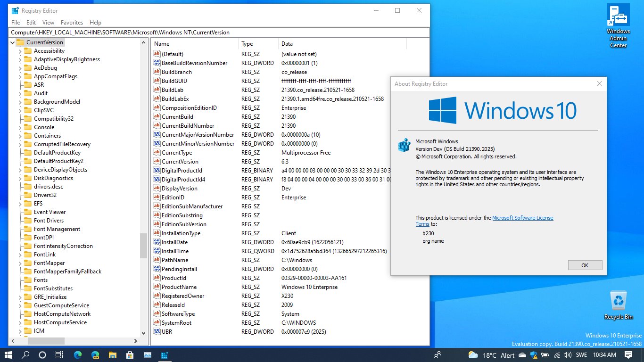This screenshot has width=644, height=362.
Task: Click the DigitalProductId binary value icon
Action: [157, 171]
